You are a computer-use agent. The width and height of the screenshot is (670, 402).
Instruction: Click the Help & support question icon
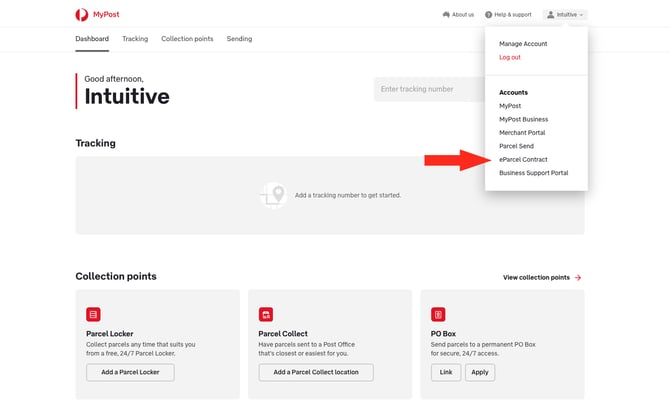pyautogui.click(x=488, y=15)
